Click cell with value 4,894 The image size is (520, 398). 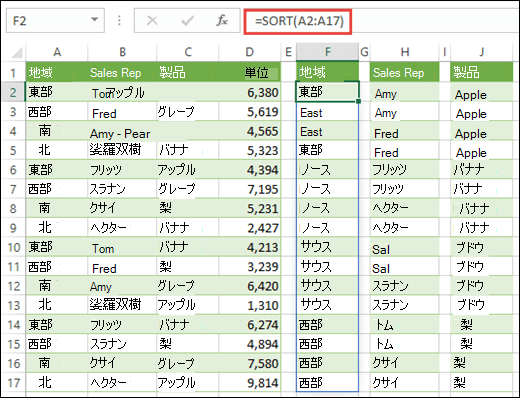pos(249,344)
